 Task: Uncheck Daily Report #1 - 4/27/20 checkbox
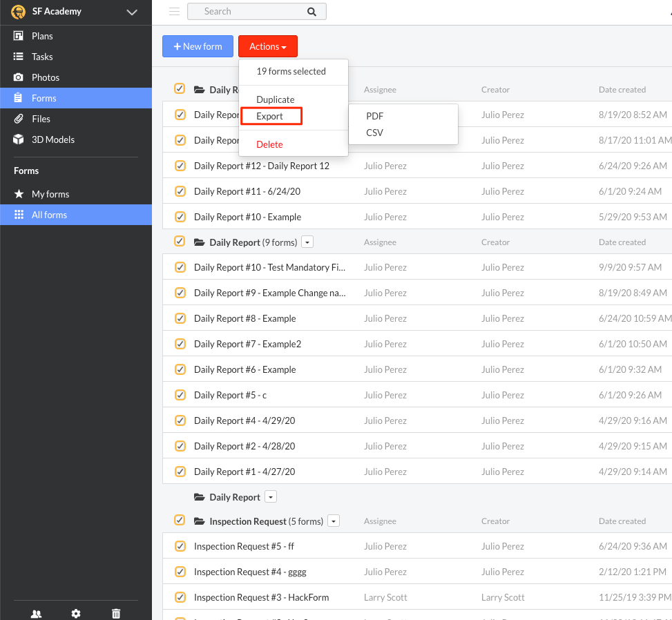pyautogui.click(x=180, y=472)
